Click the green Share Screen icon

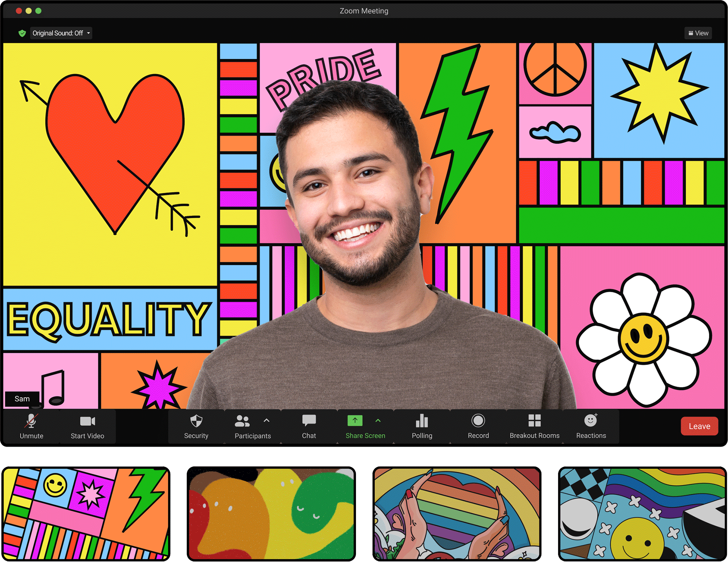(x=355, y=421)
